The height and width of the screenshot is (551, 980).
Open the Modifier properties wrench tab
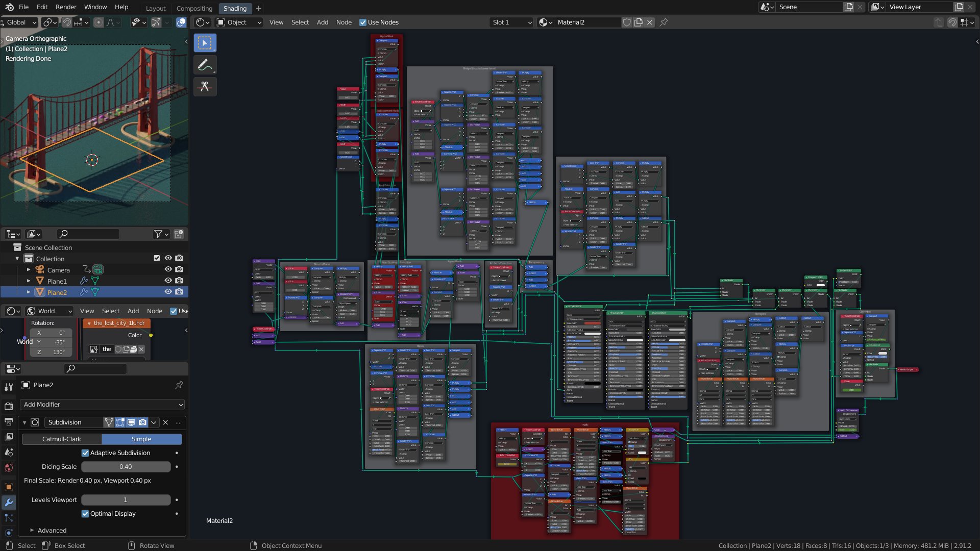pos(9,503)
